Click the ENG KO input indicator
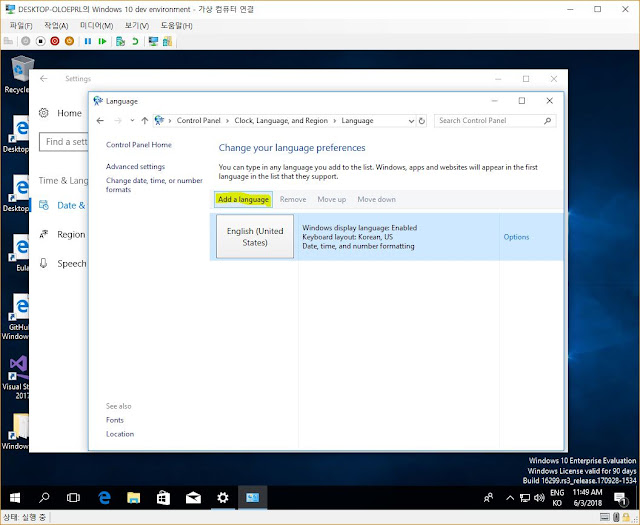This screenshot has width=640, height=525. click(557, 498)
